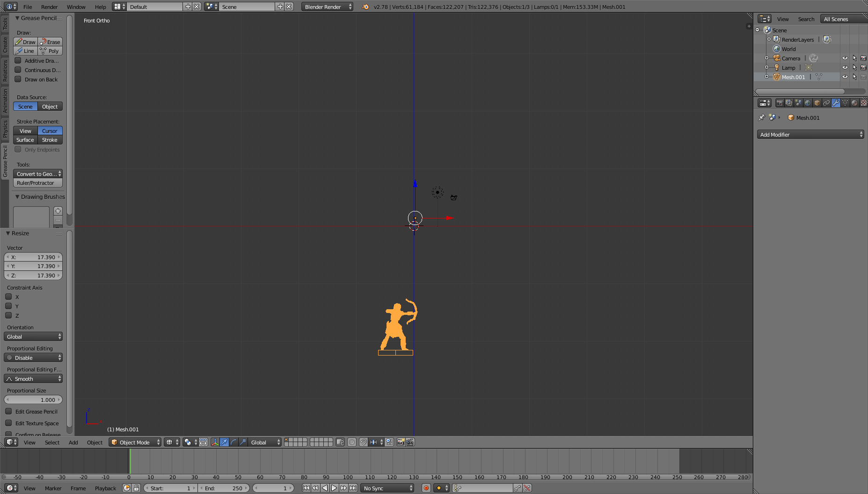This screenshot has width=868, height=494.
Task: Open the Scene properties tab icon
Action: pos(798,103)
